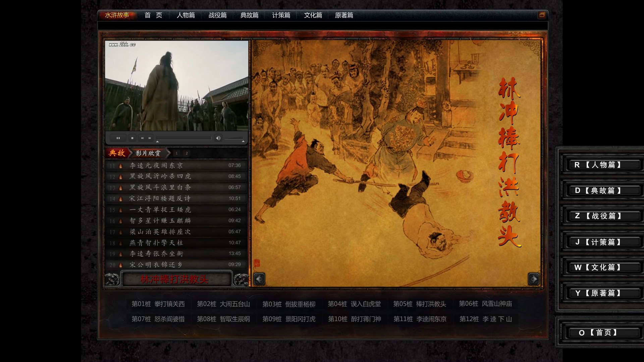This screenshot has height=362, width=644.
Task: Play 宋江浔阳楼题反诗 from the list
Action: [x=176, y=198]
